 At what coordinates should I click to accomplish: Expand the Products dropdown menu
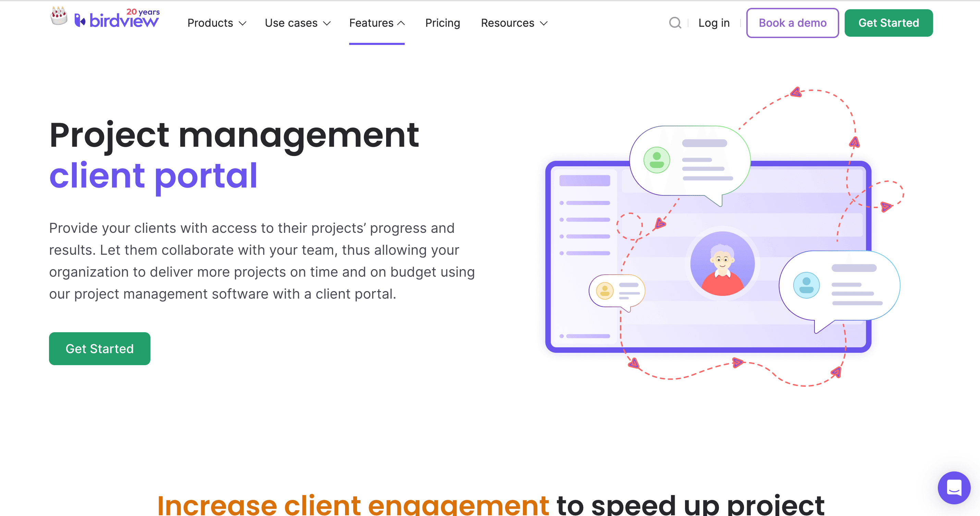[217, 23]
